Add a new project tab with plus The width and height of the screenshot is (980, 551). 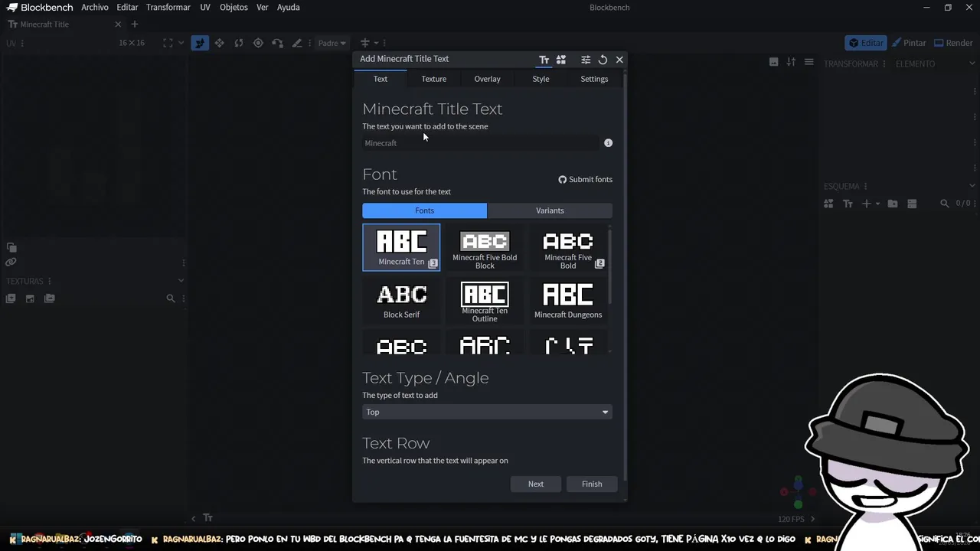135,24
